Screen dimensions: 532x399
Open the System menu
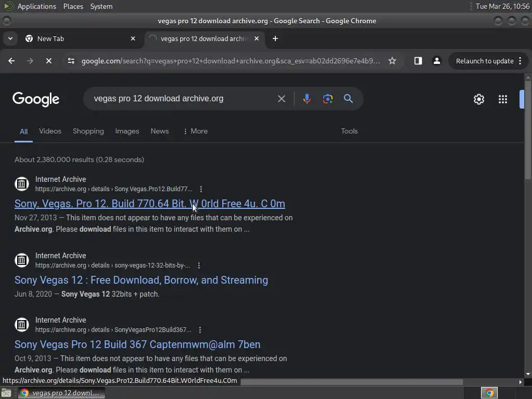tap(101, 6)
